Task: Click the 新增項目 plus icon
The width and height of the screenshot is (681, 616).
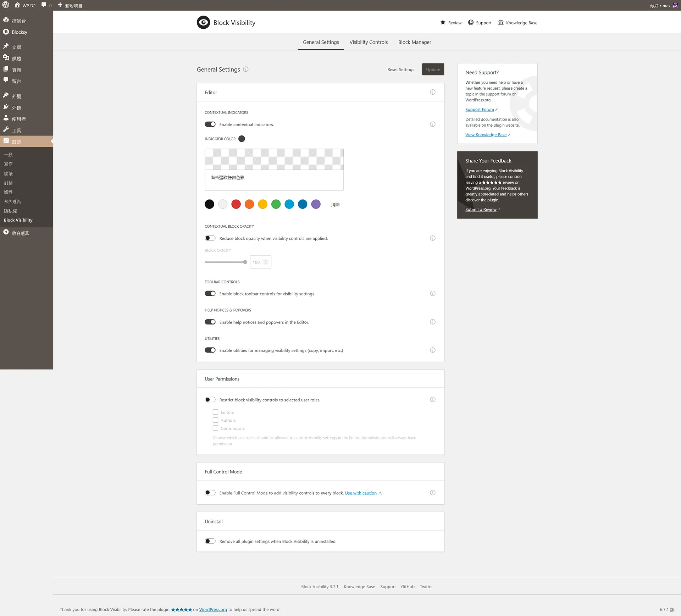Action: pos(60,5)
